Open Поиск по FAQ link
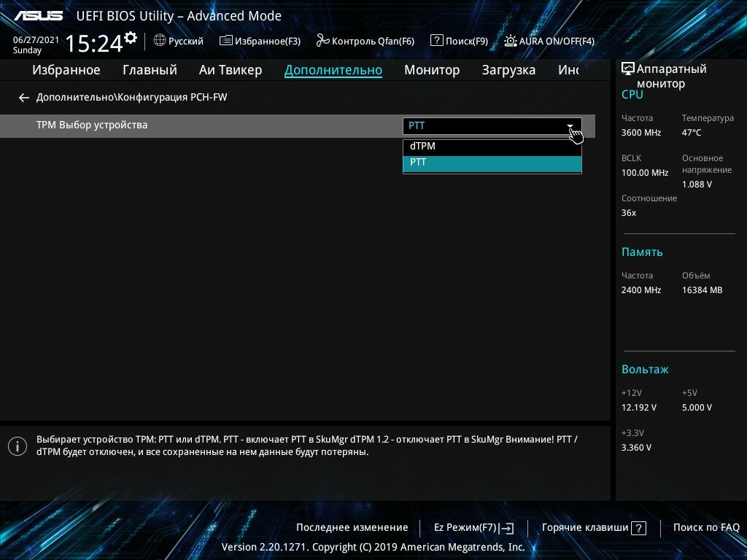This screenshot has width=747, height=560. coord(706,528)
